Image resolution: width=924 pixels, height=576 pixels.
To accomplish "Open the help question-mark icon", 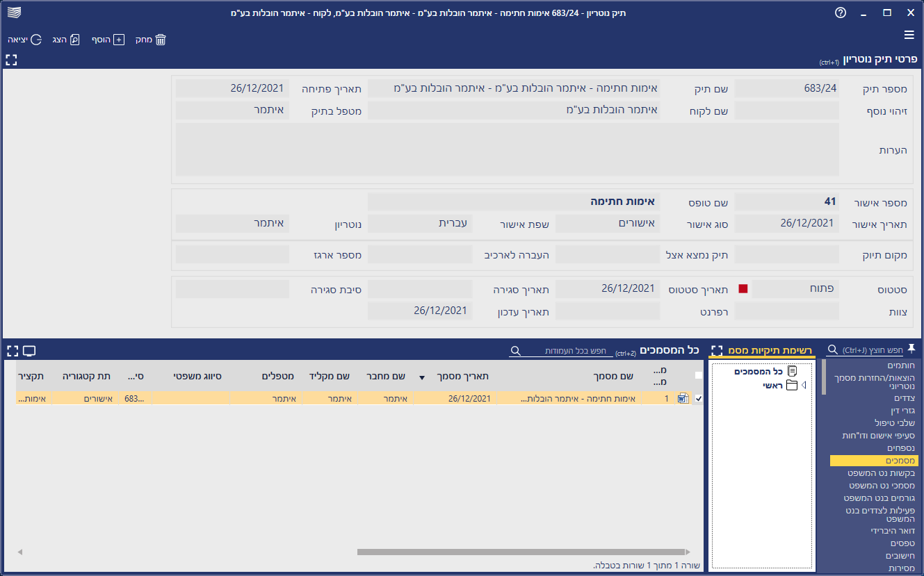I will click(x=841, y=13).
